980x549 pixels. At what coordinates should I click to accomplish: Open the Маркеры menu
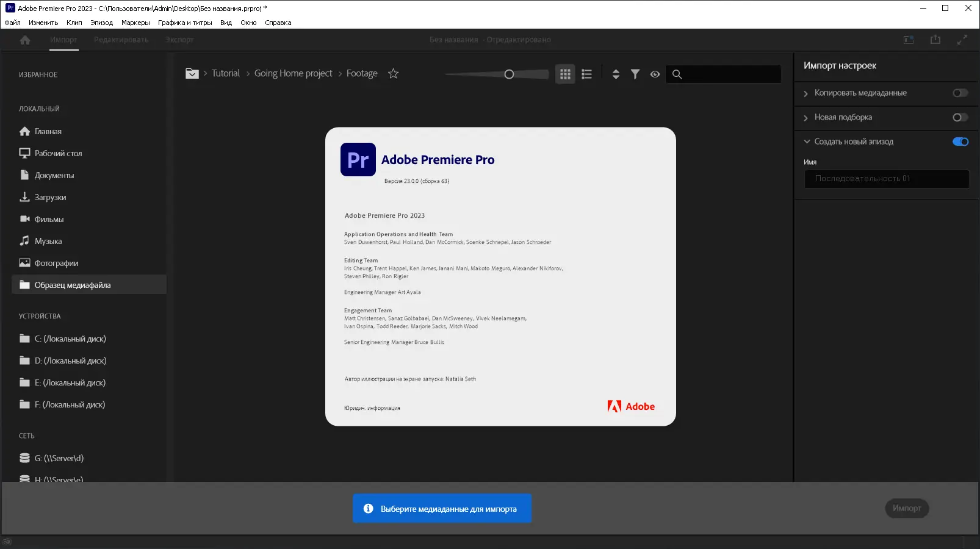(135, 23)
